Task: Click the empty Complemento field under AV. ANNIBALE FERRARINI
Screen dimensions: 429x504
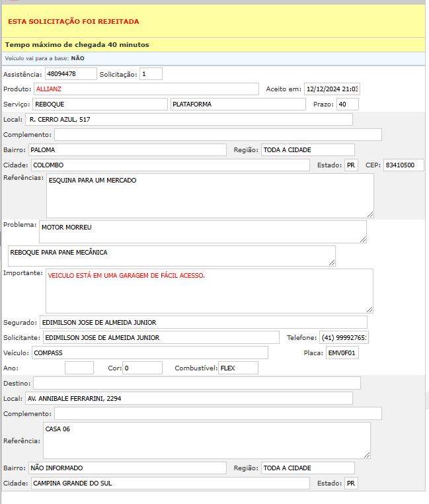Action: click(218, 413)
